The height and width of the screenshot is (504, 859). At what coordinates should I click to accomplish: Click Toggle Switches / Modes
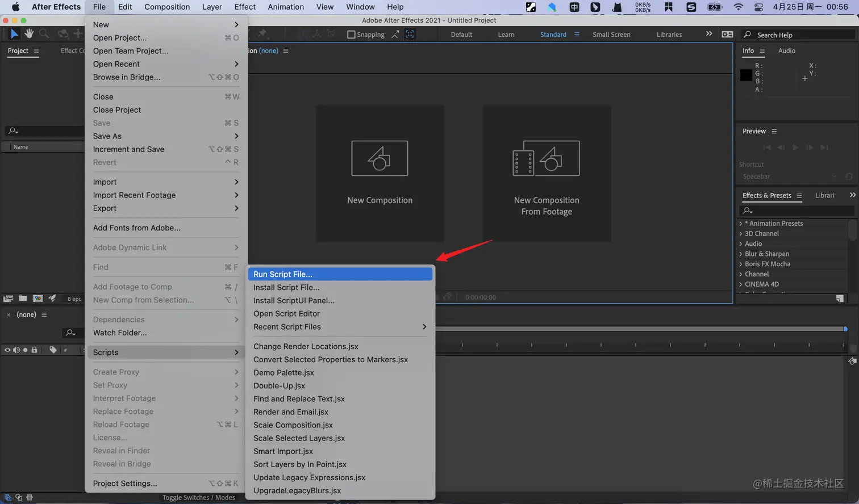tap(199, 498)
